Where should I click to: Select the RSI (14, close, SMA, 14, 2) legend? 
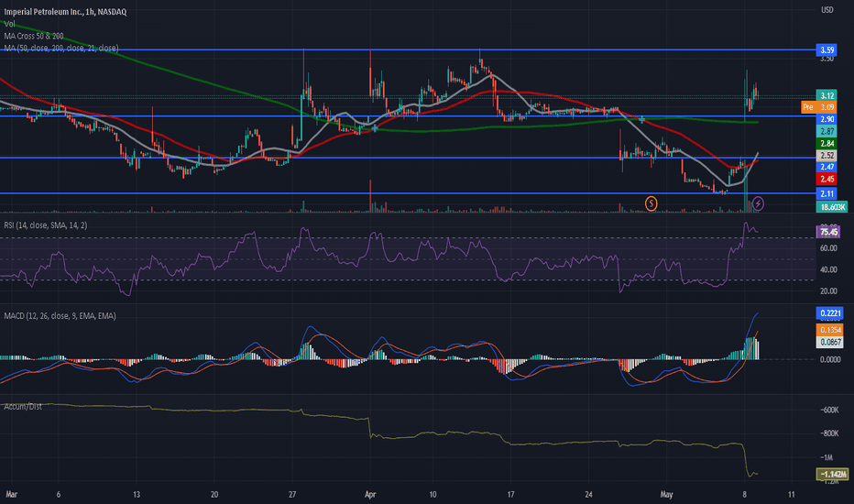(45, 225)
